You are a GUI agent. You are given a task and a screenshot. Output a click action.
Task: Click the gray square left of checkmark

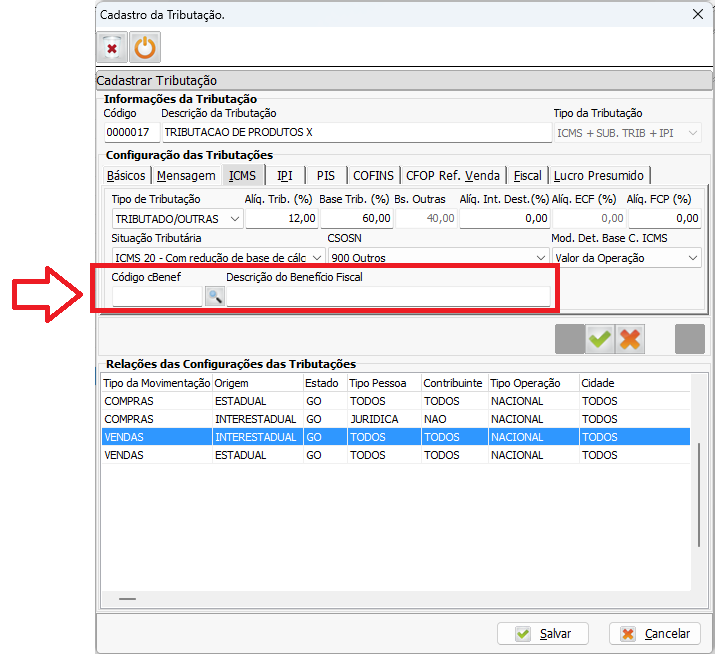click(570, 340)
